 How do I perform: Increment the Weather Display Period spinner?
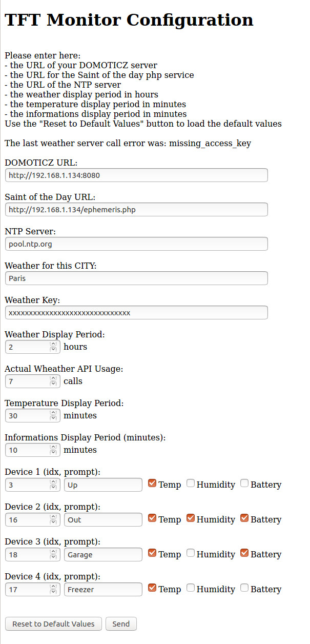click(53, 344)
